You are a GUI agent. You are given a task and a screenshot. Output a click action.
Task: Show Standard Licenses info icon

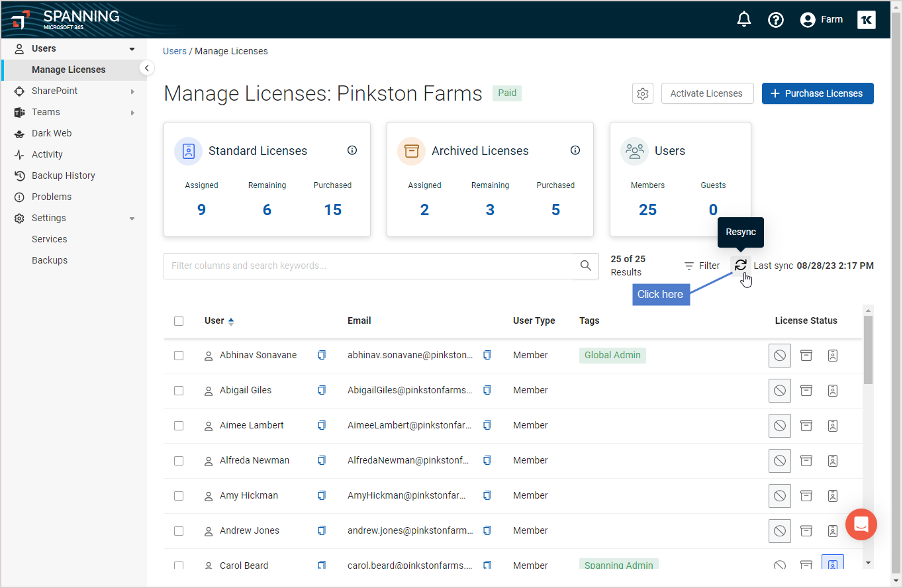352,150
